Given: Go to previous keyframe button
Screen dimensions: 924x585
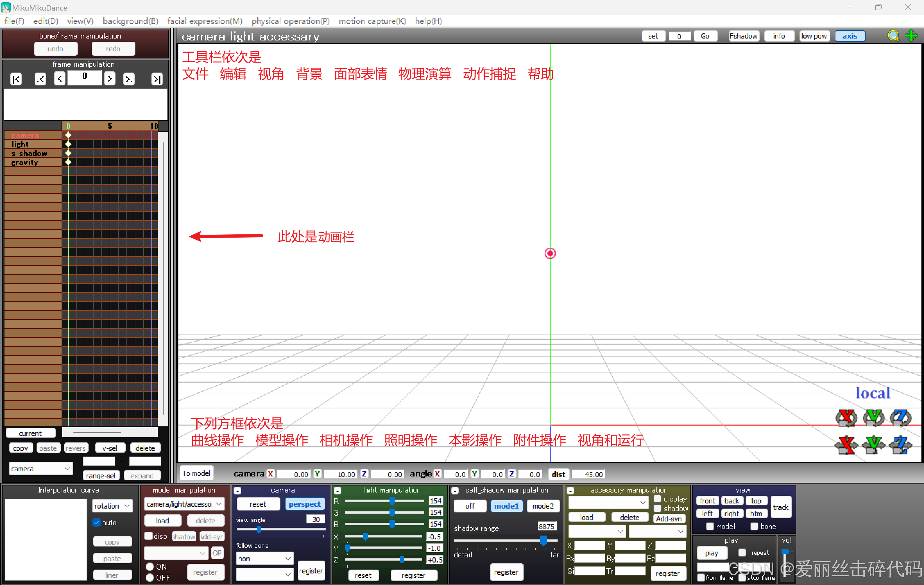Looking at the screenshot, I should pyautogui.click(x=40, y=79).
